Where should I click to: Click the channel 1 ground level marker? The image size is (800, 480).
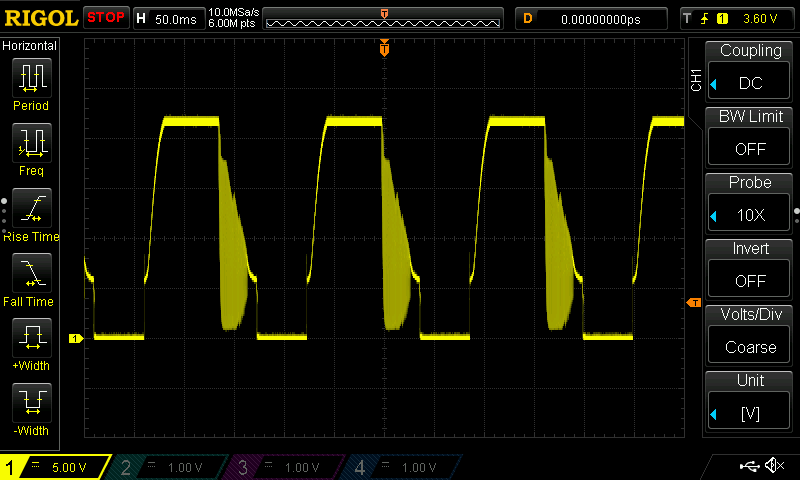click(76, 338)
